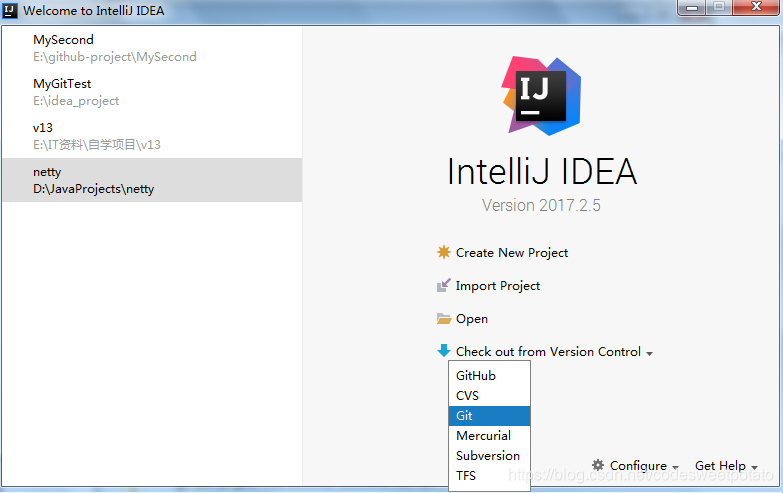The height and width of the screenshot is (493, 783).
Task: Click the path D:\JavaProjects\netty
Action: pyautogui.click(x=93, y=189)
